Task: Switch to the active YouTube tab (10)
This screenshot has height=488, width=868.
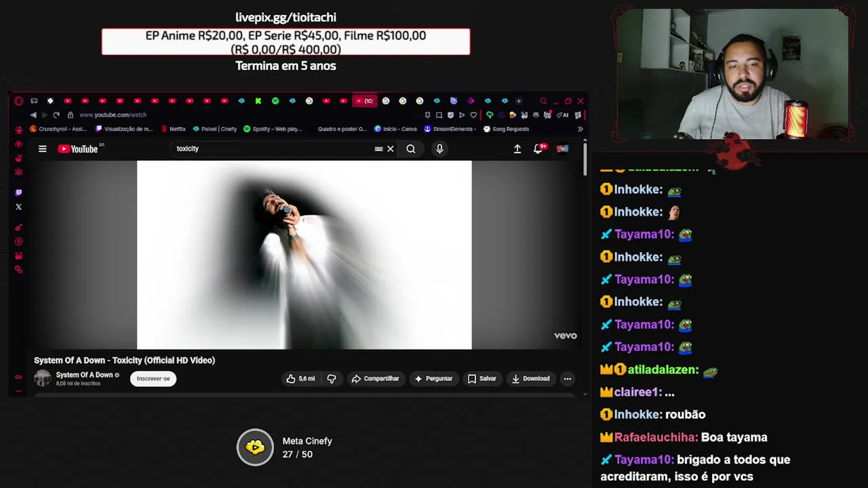Action: [x=365, y=101]
